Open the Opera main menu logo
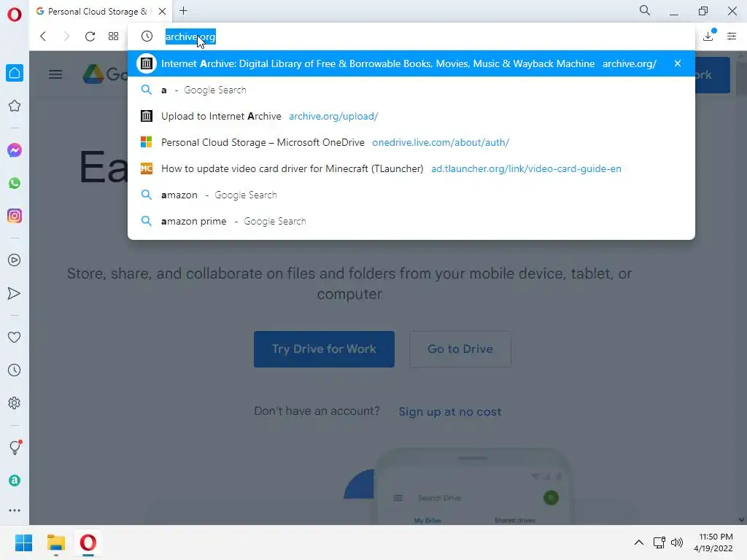 tap(15, 15)
